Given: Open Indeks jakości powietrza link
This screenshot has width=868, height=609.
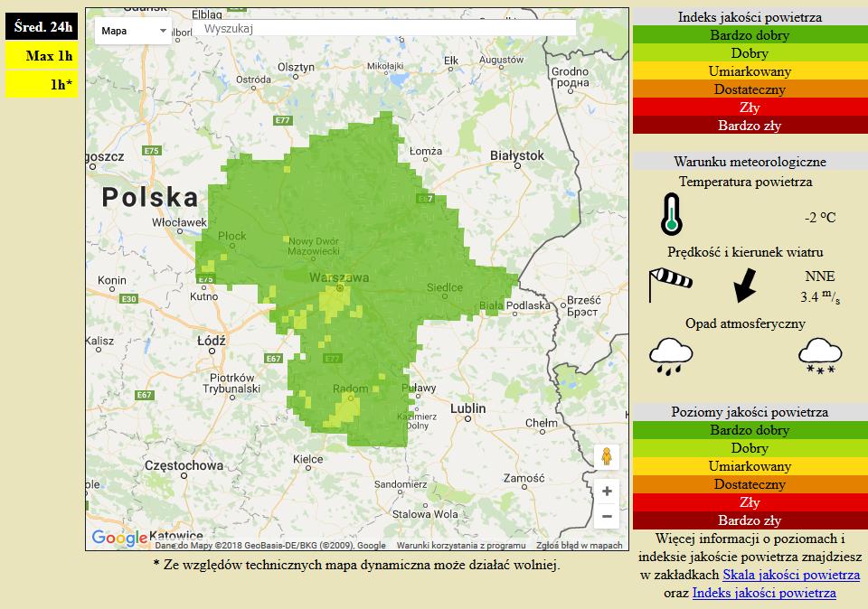Looking at the screenshot, I should pyautogui.click(x=764, y=593).
